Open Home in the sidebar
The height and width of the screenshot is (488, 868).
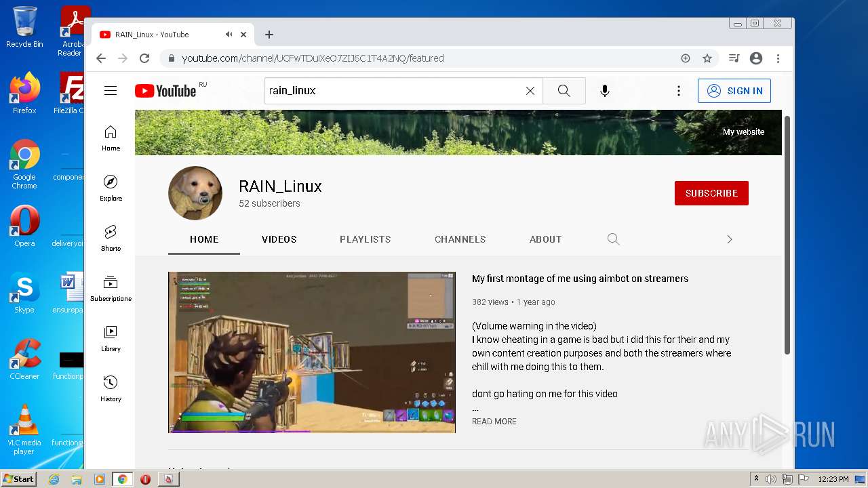(111, 138)
